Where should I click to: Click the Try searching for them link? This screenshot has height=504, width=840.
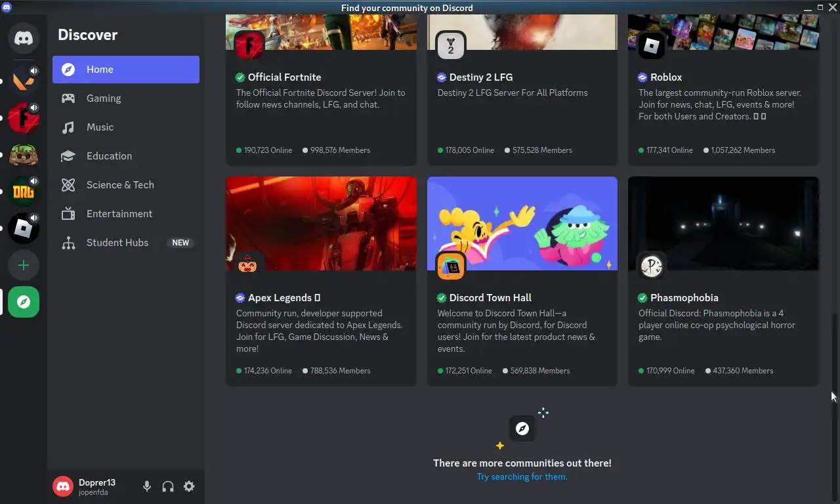(522, 477)
